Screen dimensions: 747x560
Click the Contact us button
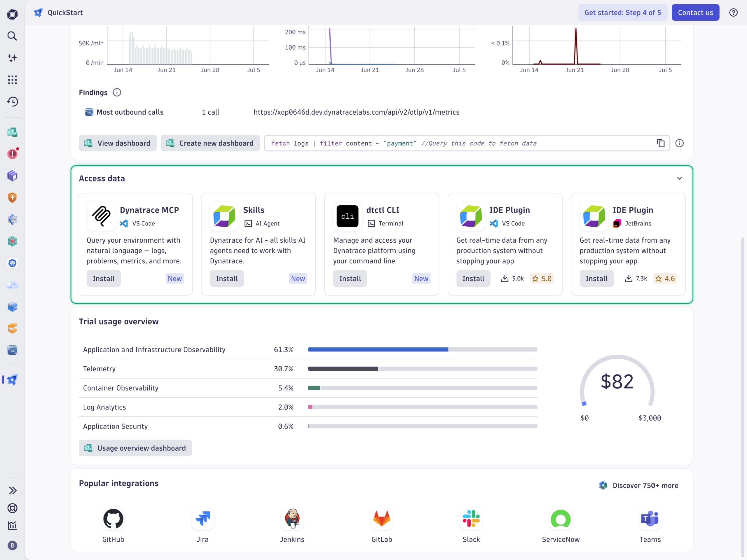coord(695,13)
